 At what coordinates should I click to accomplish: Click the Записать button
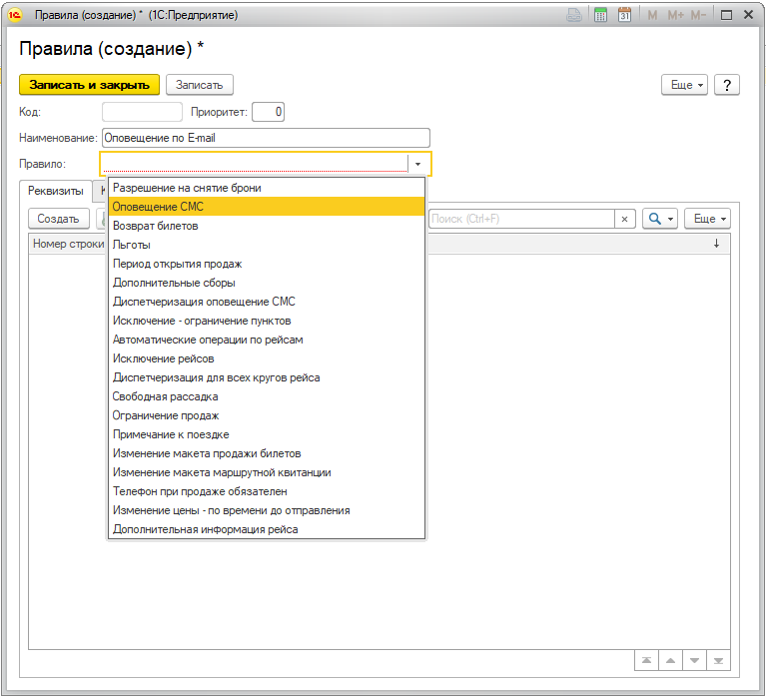point(200,85)
